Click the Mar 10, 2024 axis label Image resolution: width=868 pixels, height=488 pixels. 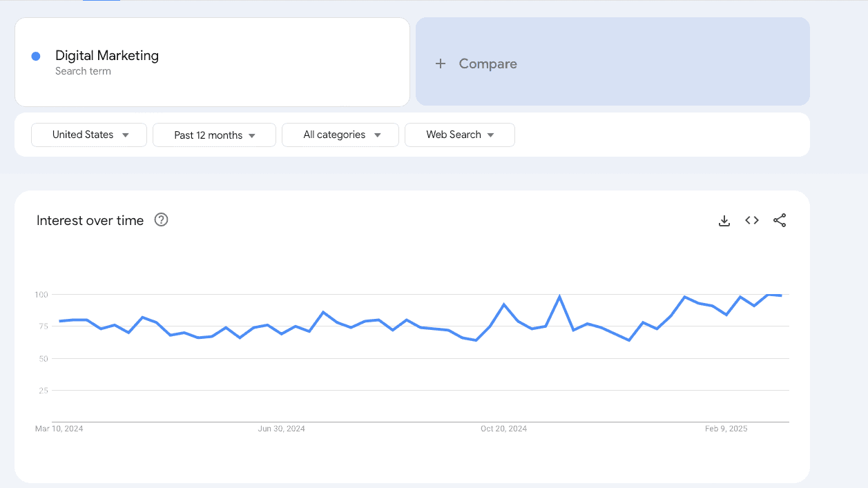click(59, 429)
